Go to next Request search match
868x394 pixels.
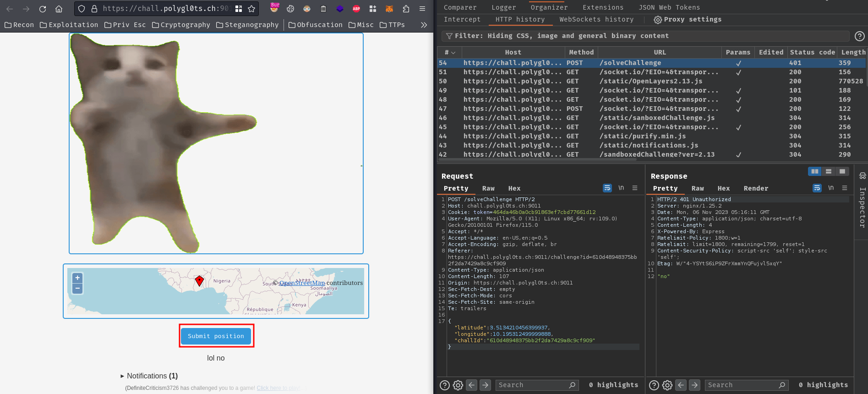tap(485, 385)
